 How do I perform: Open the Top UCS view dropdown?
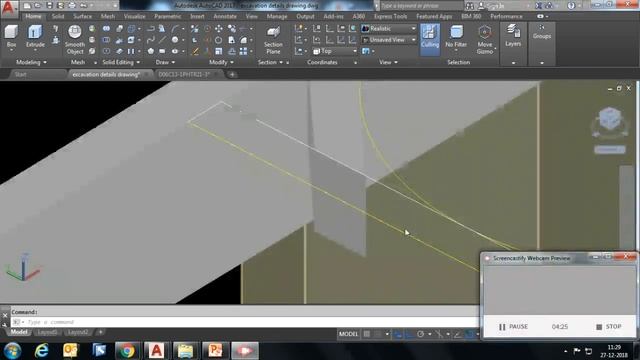coord(335,51)
